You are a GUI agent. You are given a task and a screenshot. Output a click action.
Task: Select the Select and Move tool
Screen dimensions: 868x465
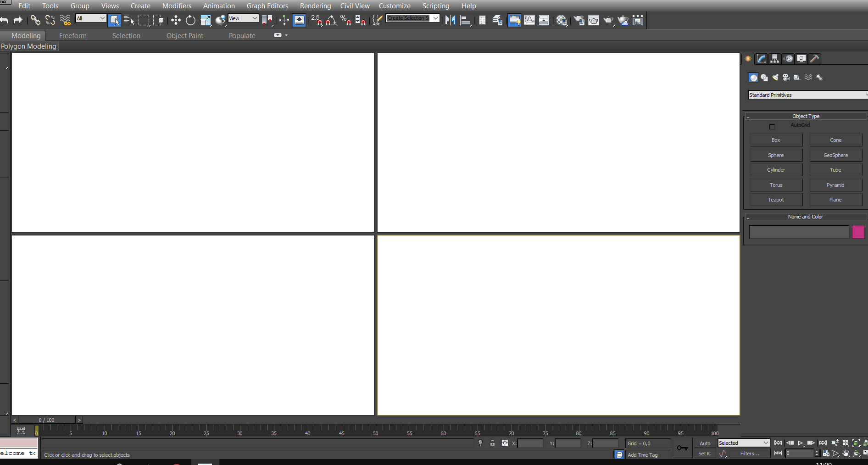[x=176, y=20]
